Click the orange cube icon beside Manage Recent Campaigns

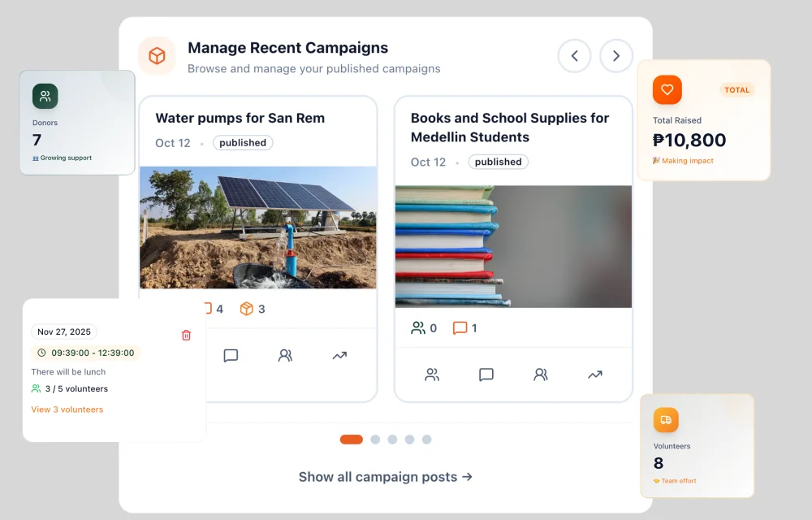(157, 56)
